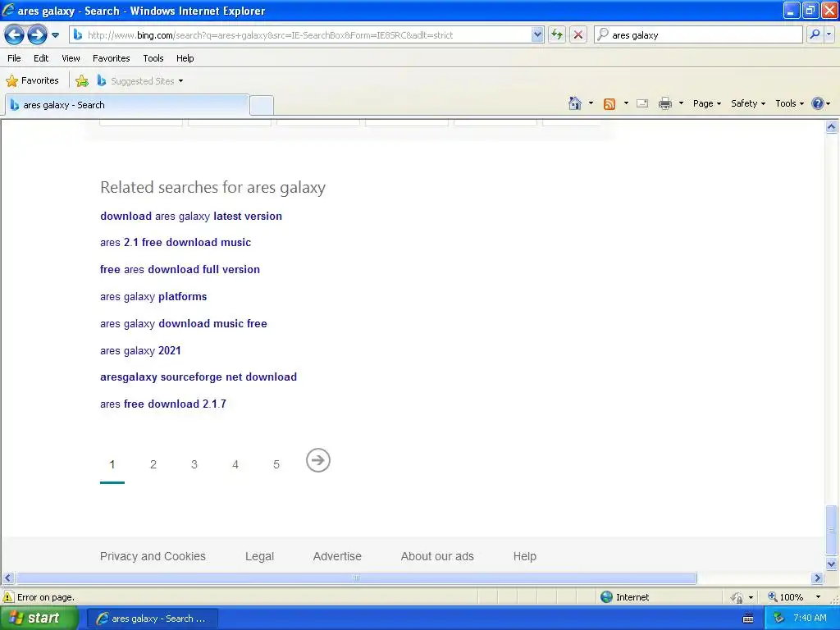Open the Edit menu

[41, 58]
